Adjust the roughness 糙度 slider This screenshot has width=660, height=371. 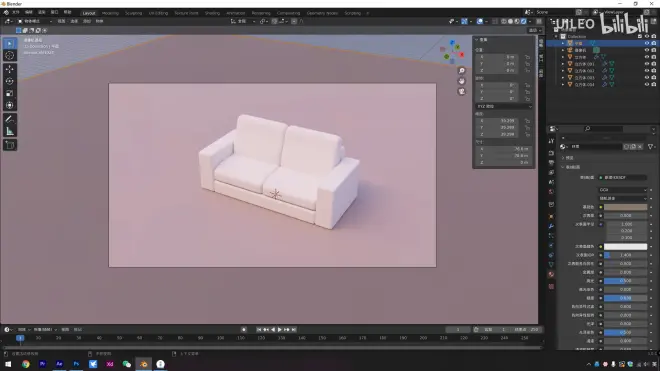625,298
